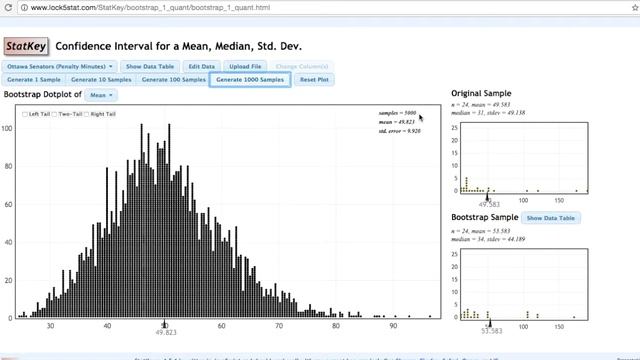The width and height of the screenshot is (640, 360).
Task: Click the Reset Plot button
Action: [x=314, y=80]
